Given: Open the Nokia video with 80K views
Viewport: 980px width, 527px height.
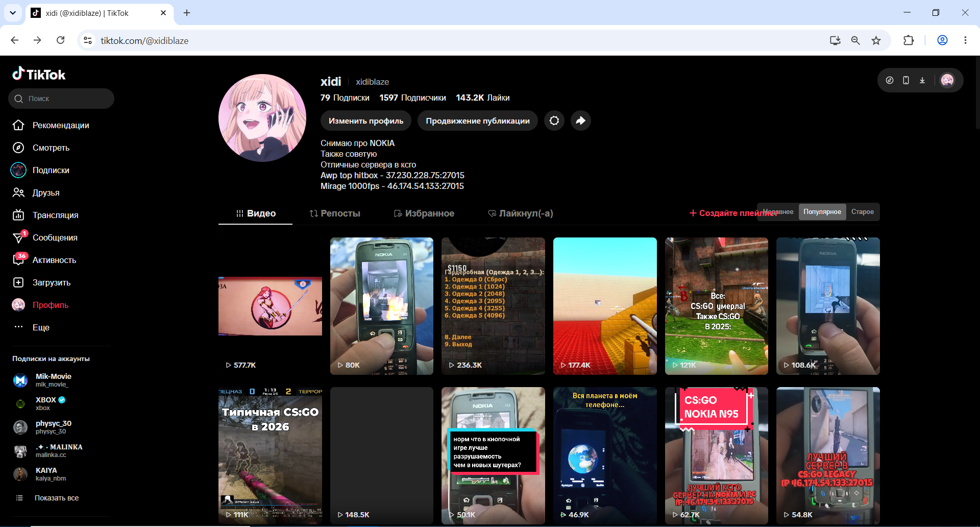Looking at the screenshot, I should click(382, 306).
